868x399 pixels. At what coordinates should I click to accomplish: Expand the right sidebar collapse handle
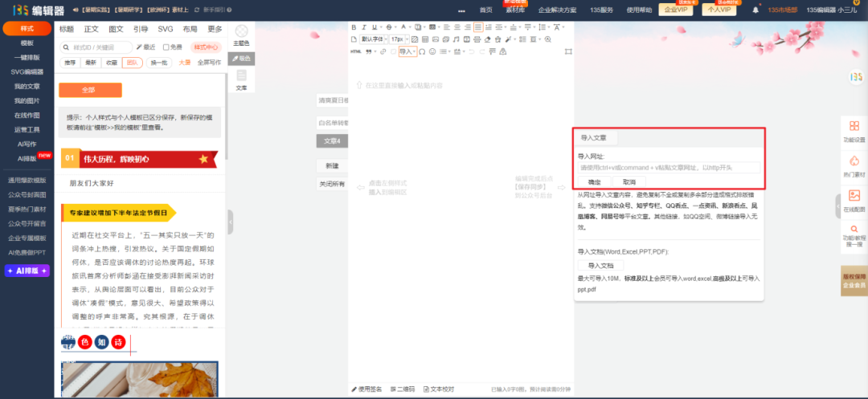(838, 206)
